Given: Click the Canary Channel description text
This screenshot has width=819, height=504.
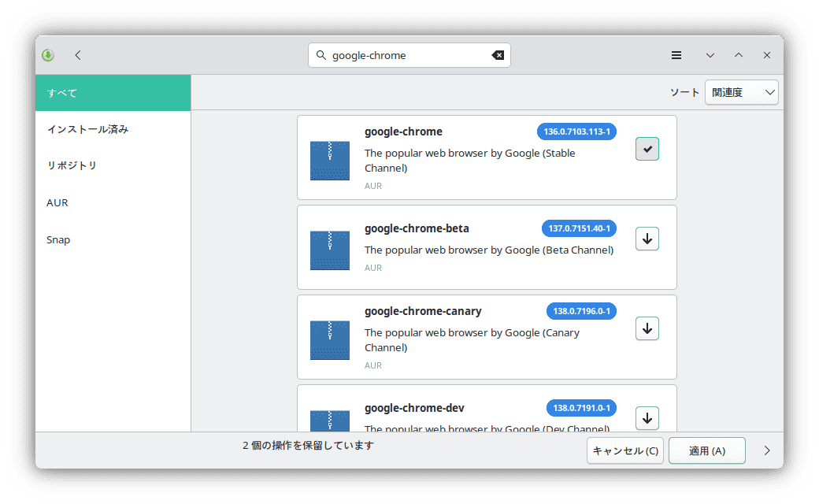Looking at the screenshot, I should [472, 340].
